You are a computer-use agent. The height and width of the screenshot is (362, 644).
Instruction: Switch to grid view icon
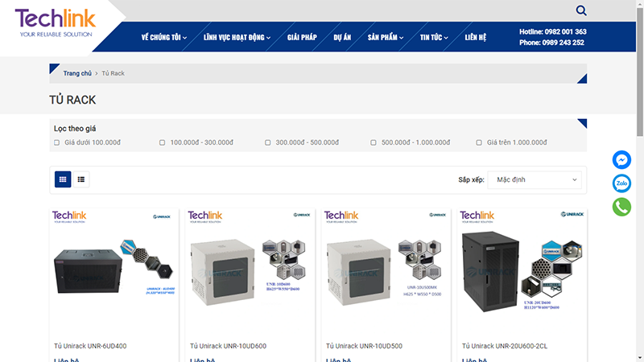63,179
